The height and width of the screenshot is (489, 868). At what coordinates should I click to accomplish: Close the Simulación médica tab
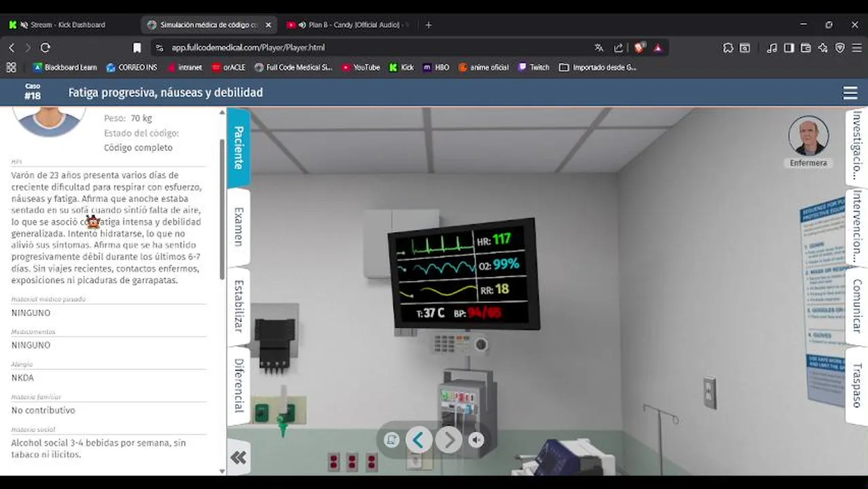[x=268, y=25]
